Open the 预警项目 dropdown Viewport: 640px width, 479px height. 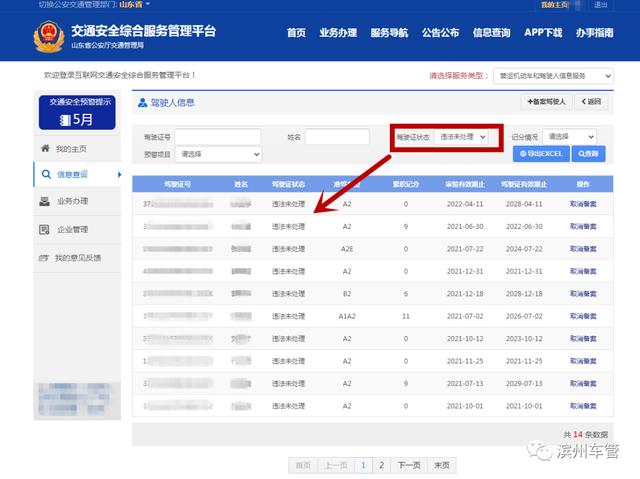click(x=218, y=154)
